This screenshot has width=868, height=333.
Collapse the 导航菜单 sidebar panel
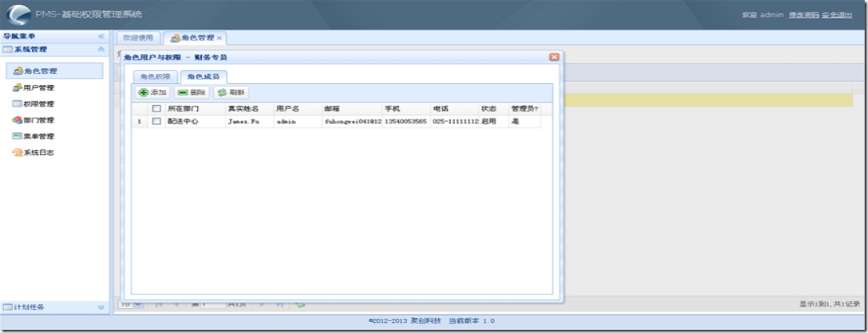coord(101,37)
